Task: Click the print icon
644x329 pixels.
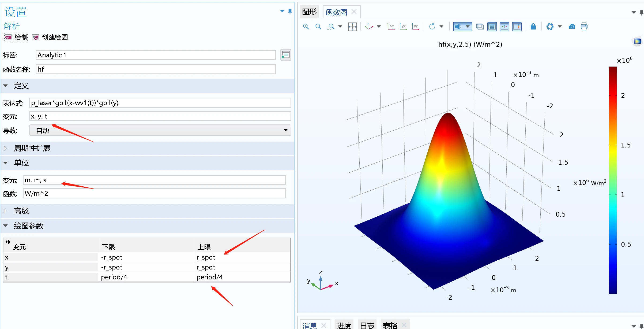Action: tap(584, 27)
